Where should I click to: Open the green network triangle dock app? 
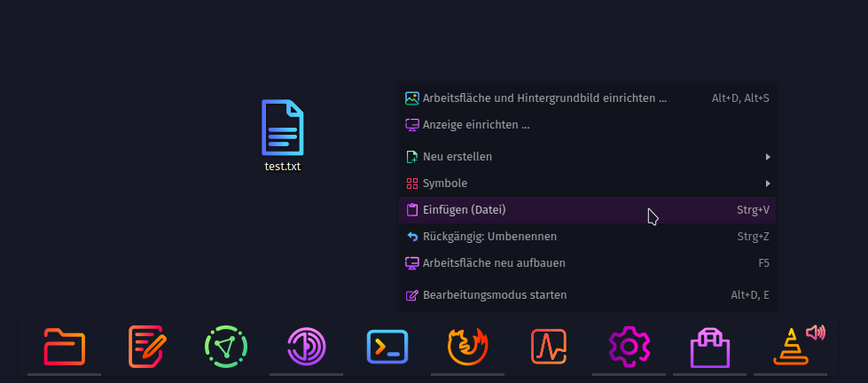pyautogui.click(x=225, y=347)
